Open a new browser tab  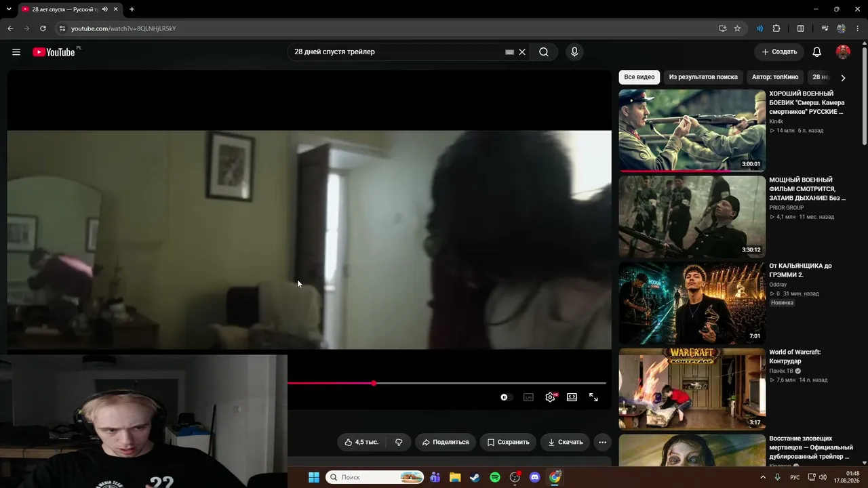(x=132, y=9)
